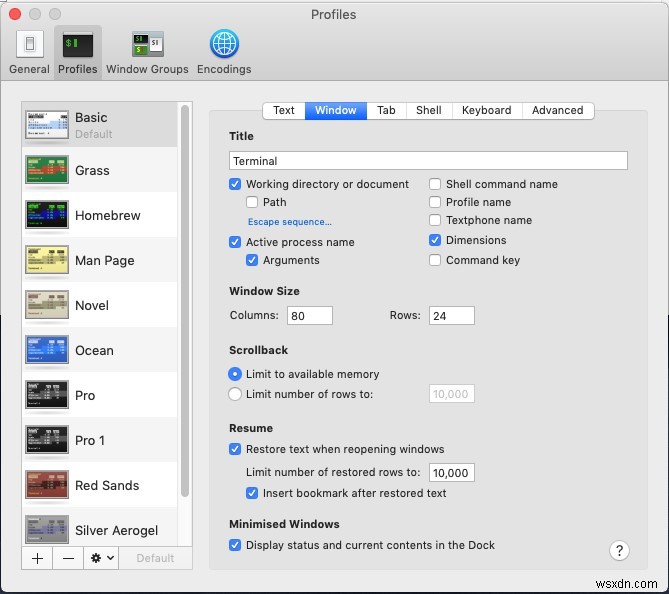Viewport: 669px width, 594px height.
Task: Switch to the Keyboard tab
Action: (486, 110)
